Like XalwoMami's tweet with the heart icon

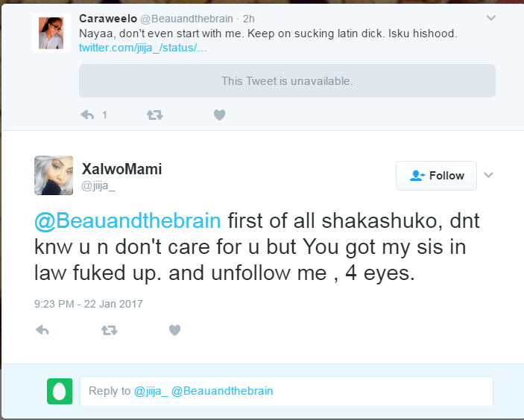click(174, 330)
